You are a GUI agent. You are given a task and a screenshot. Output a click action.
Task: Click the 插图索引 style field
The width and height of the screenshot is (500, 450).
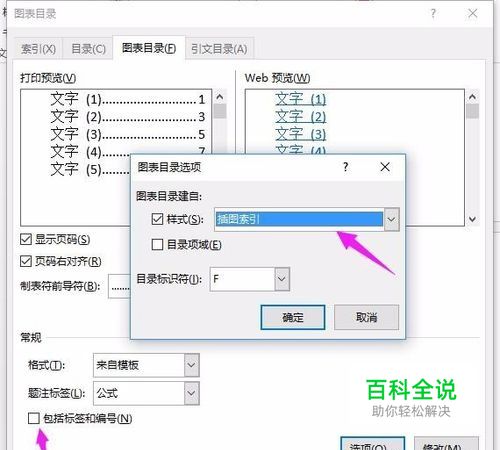coord(299,219)
